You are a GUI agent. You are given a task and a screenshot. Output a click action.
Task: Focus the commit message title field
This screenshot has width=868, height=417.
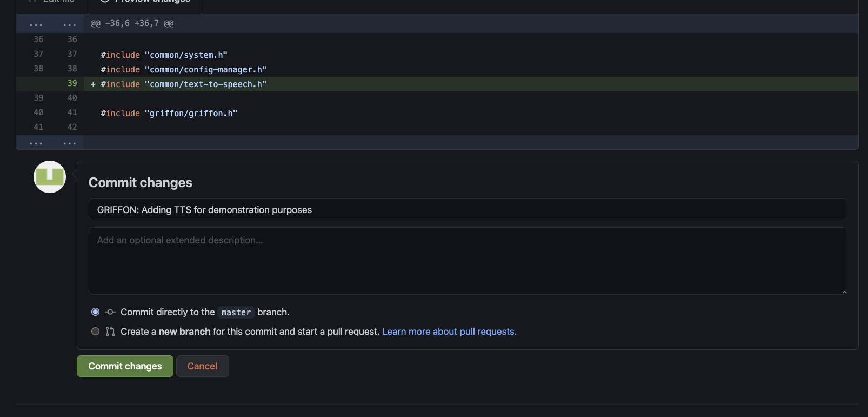(468, 210)
